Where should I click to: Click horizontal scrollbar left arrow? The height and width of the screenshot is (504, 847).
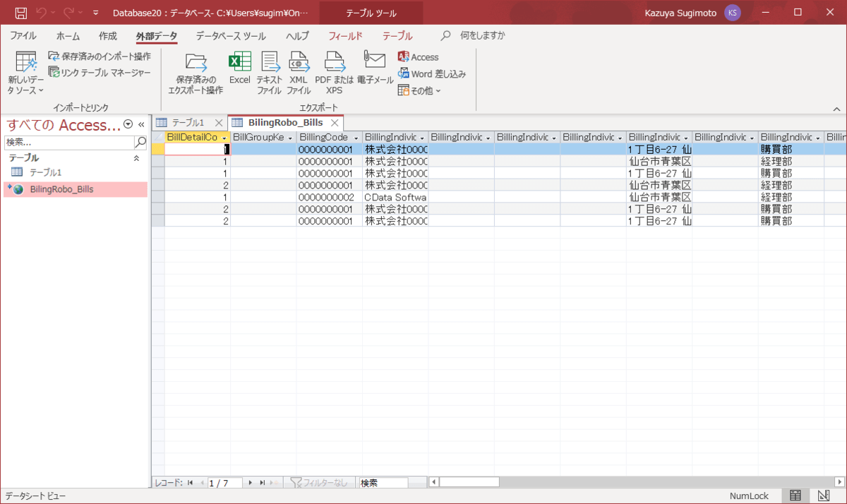click(434, 482)
